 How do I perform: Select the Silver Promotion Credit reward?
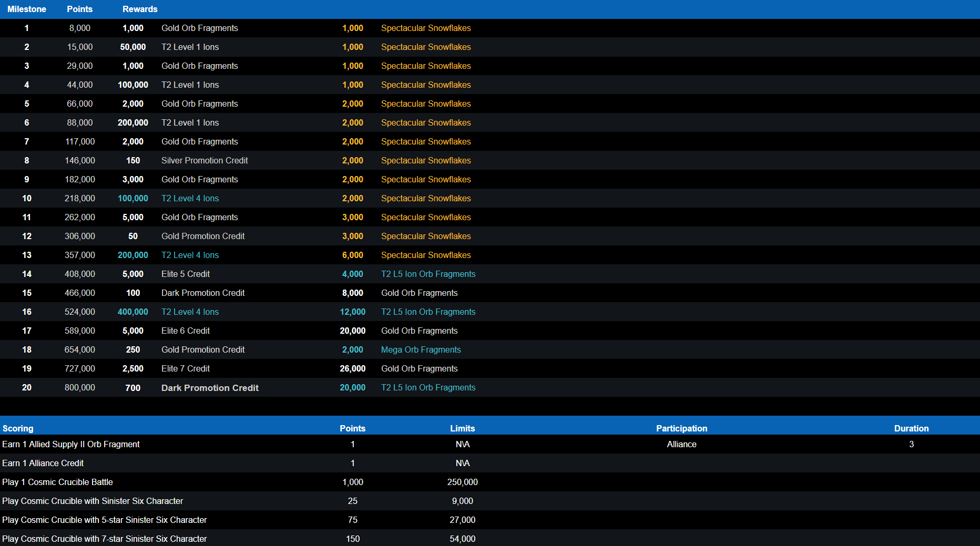click(205, 160)
